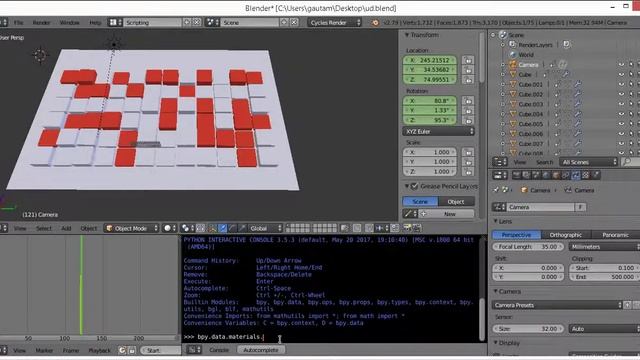
Task: Click the Sensor Size 32.00 field
Action: click(528, 329)
